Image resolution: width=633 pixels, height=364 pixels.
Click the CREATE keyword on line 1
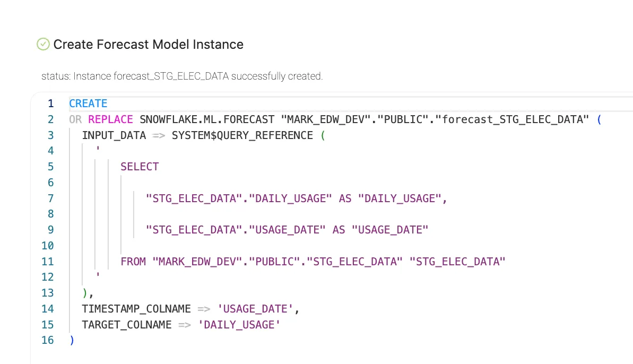click(x=88, y=103)
